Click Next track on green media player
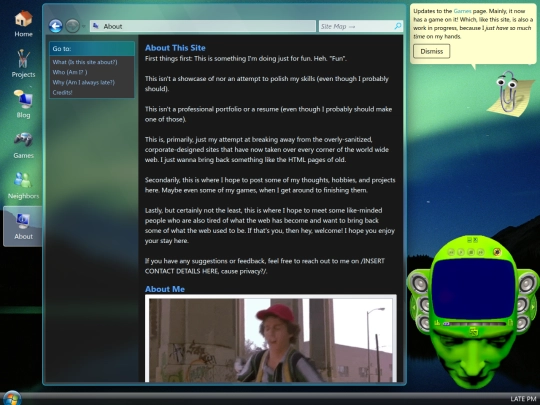540x405 pixels. point(481,252)
